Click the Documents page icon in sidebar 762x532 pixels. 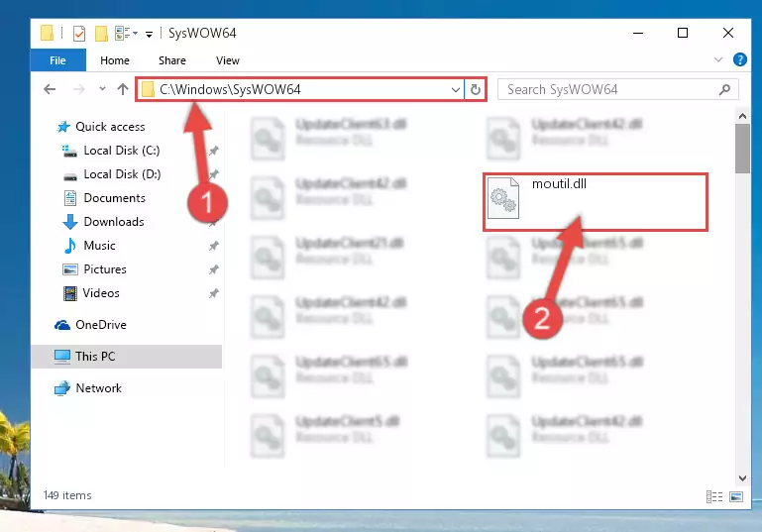(x=70, y=198)
